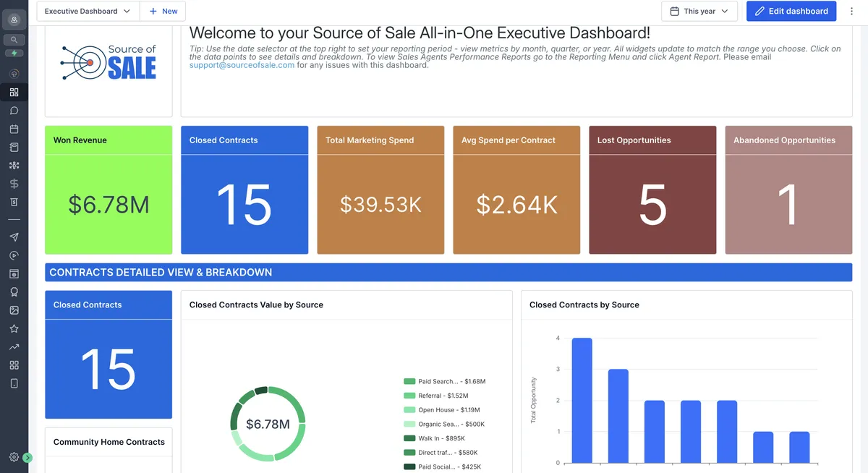Click the Abandoned Opportunities value 1
Viewport: 868px width, 473px height.
pyautogui.click(x=788, y=205)
